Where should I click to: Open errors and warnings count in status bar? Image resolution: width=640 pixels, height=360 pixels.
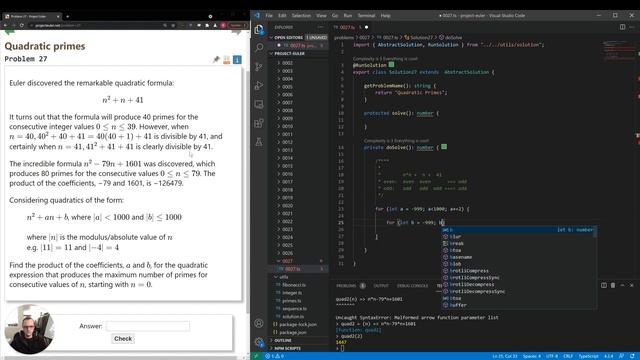(275, 356)
